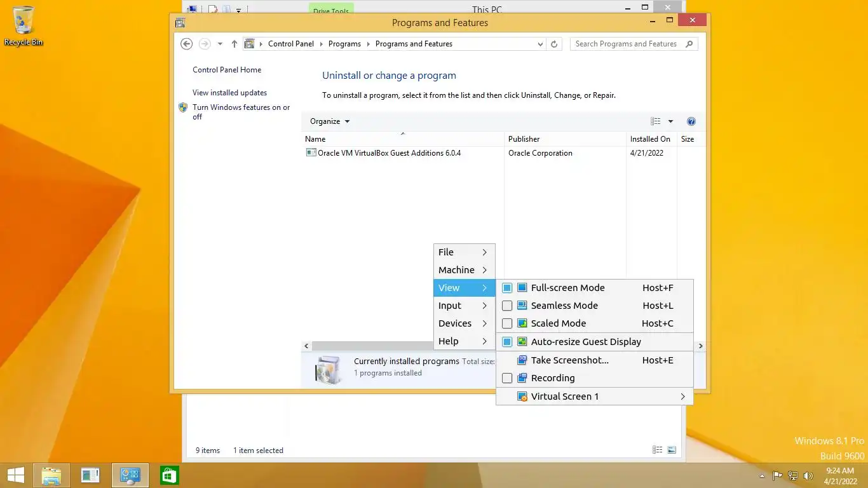Click the search magnifier icon
Screen dimensions: 868x488
(689, 44)
